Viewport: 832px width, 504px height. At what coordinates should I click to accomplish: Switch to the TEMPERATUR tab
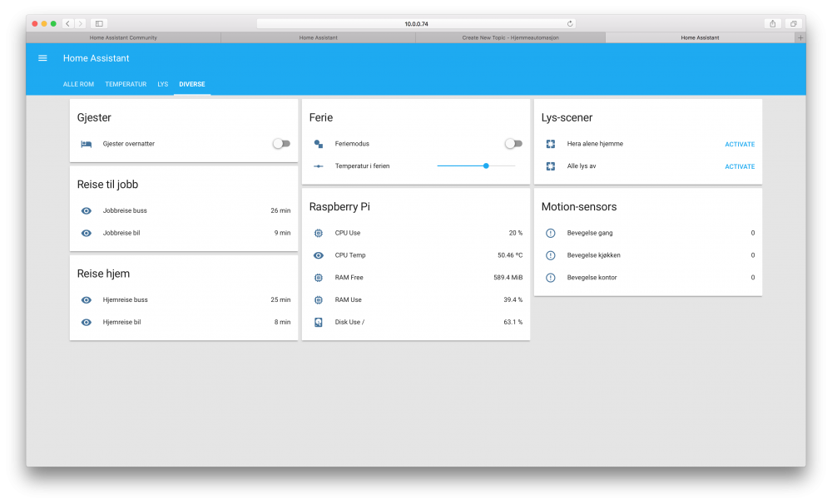pyautogui.click(x=126, y=84)
